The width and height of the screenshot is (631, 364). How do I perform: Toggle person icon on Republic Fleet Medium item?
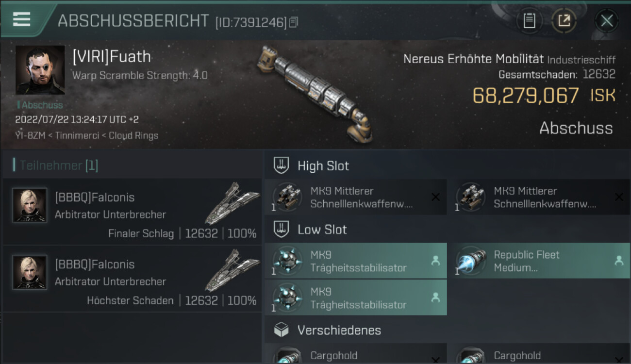coord(619,261)
